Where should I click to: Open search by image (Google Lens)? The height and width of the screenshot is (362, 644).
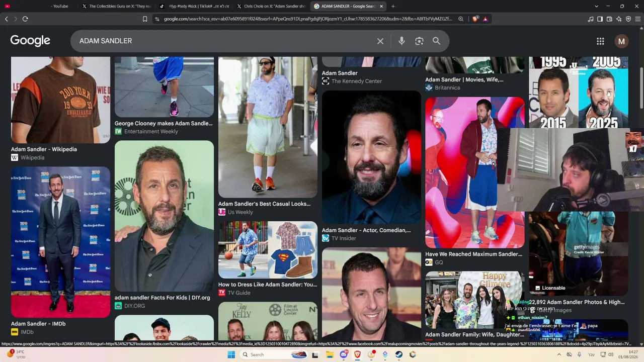pos(419,41)
